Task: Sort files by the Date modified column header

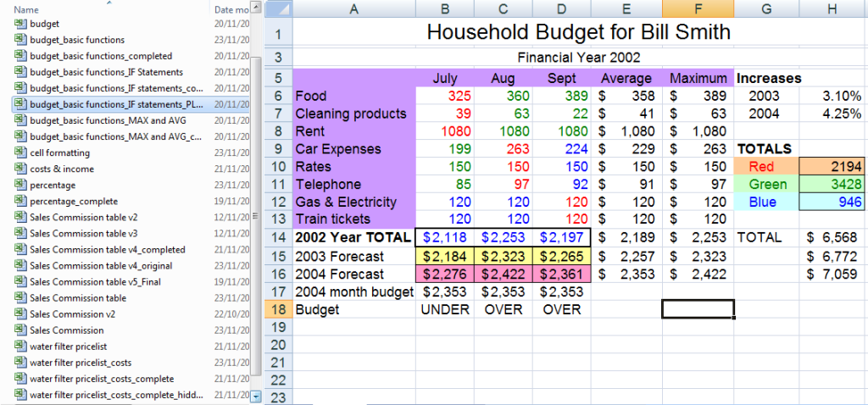Action: click(231, 9)
